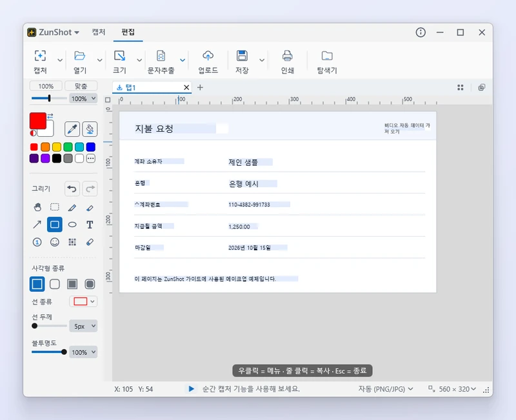This screenshot has width=516, height=420.
Task: Redo the drawing action
Action: (x=90, y=188)
